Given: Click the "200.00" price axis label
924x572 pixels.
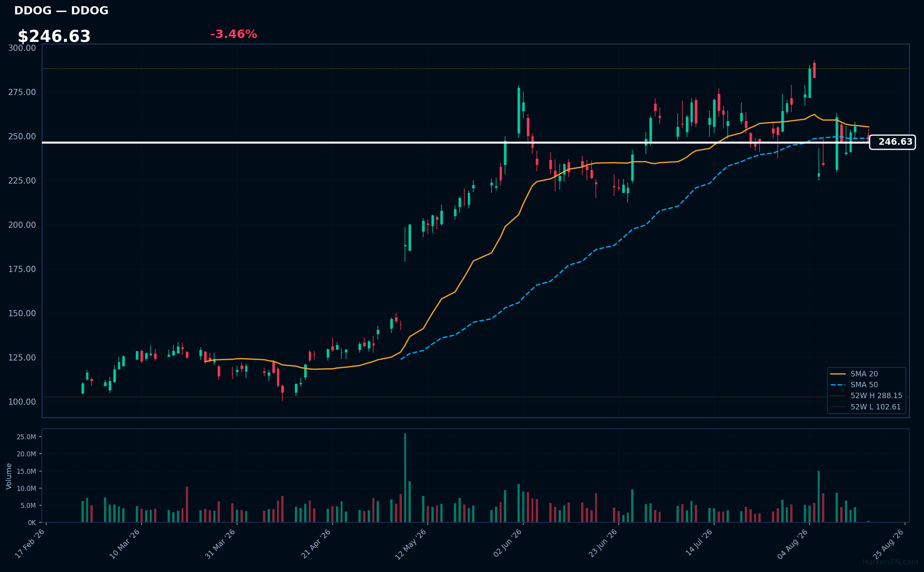Looking at the screenshot, I should pos(22,225).
